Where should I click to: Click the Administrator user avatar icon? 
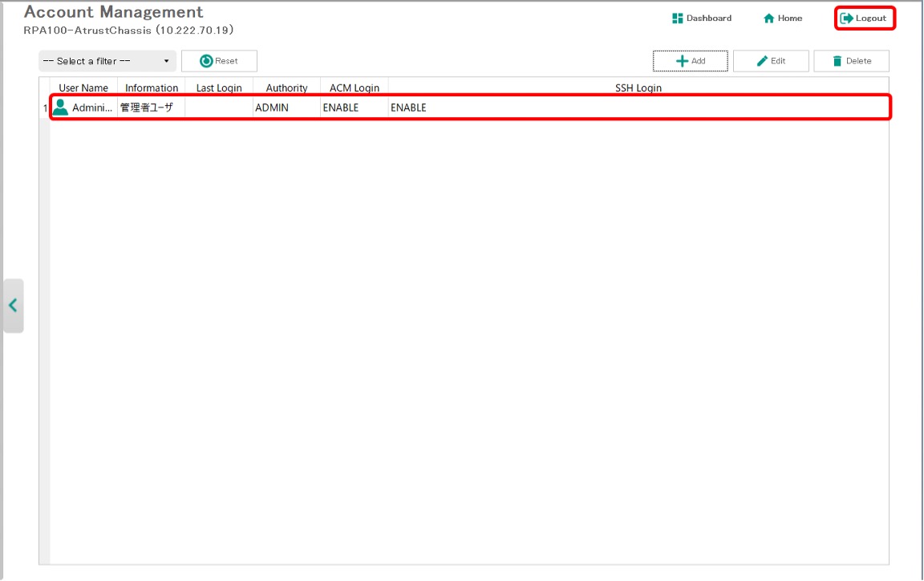click(x=61, y=108)
